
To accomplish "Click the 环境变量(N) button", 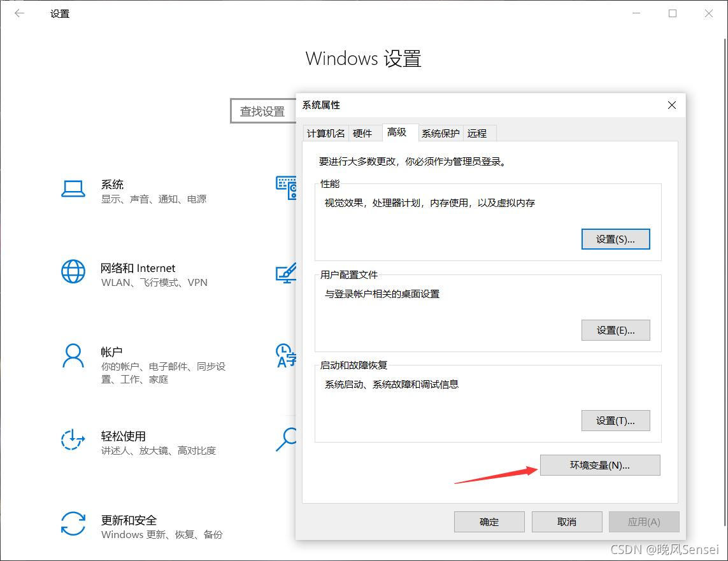I will pyautogui.click(x=599, y=465).
